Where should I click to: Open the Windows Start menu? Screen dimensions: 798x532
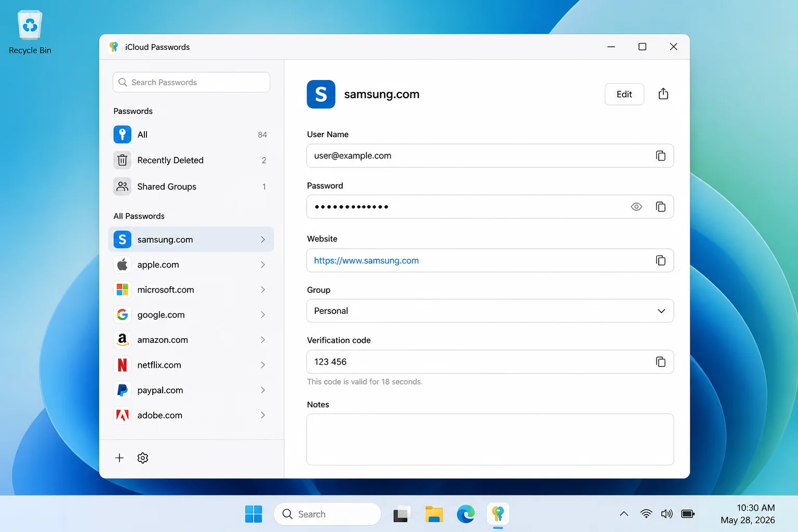click(x=254, y=514)
